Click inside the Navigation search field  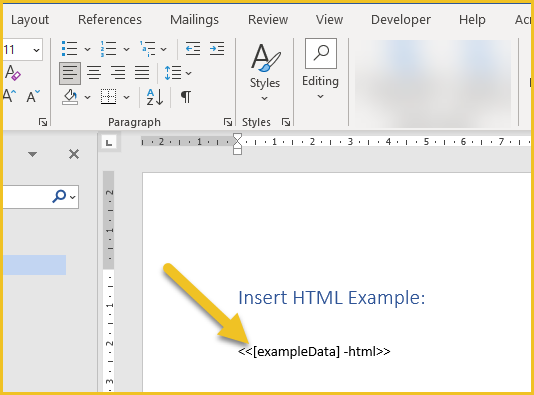pos(26,196)
